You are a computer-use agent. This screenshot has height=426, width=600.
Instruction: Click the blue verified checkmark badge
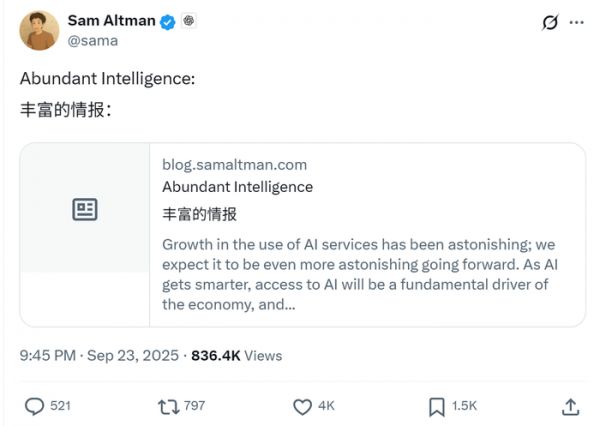point(170,21)
